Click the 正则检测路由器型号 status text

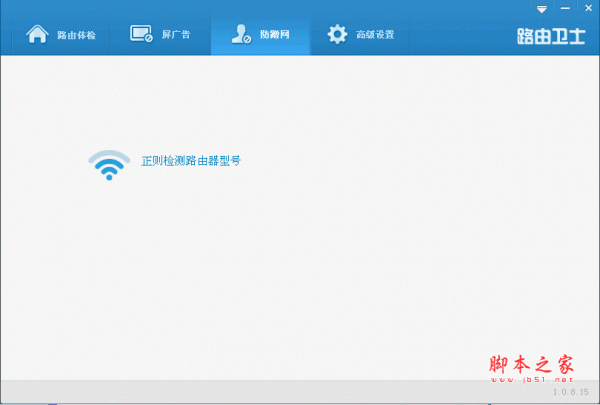tap(191, 161)
